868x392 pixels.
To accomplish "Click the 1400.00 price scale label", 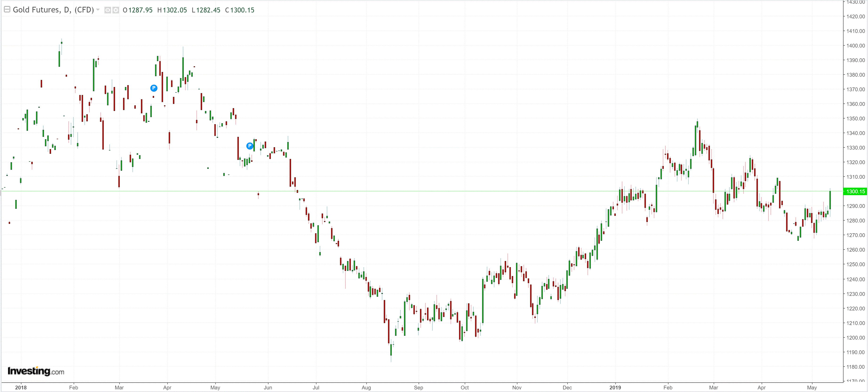I will coord(855,45).
